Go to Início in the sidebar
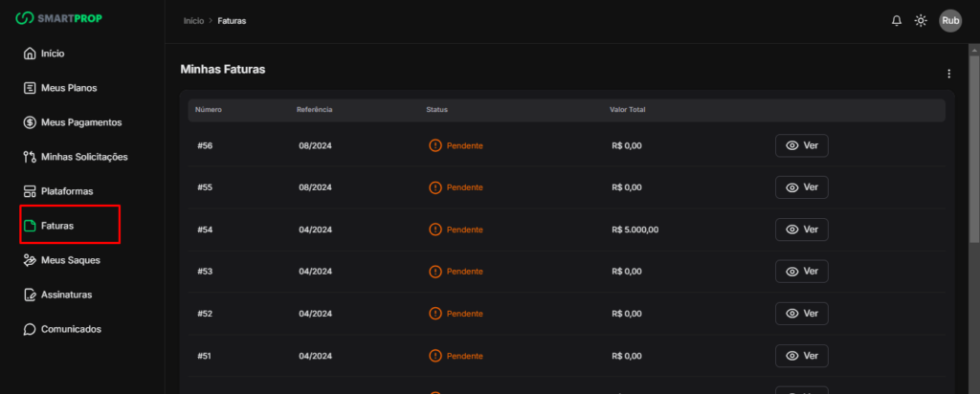The width and height of the screenshot is (980, 394). [x=52, y=54]
